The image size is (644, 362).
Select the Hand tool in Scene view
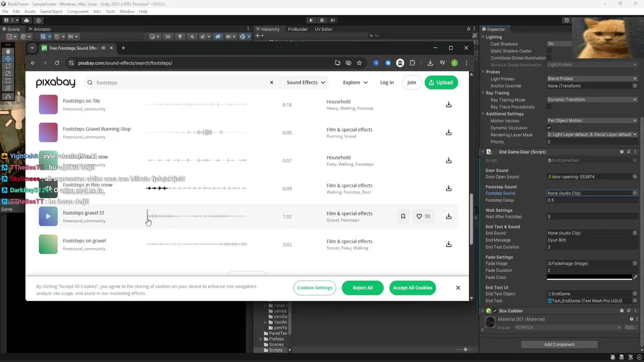coord(8,51)
